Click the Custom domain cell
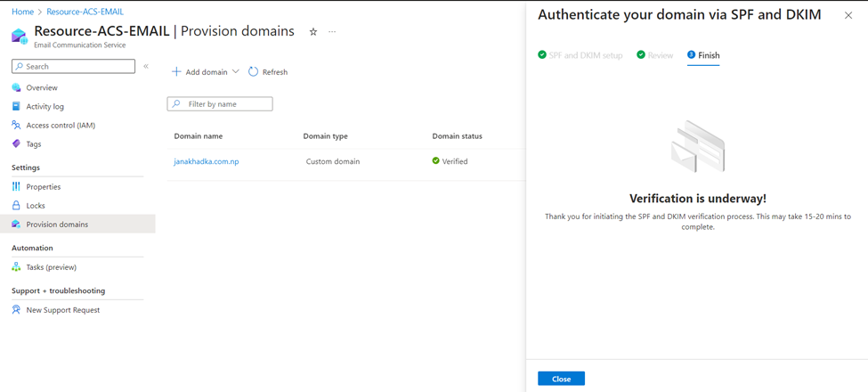 (333, 161)
